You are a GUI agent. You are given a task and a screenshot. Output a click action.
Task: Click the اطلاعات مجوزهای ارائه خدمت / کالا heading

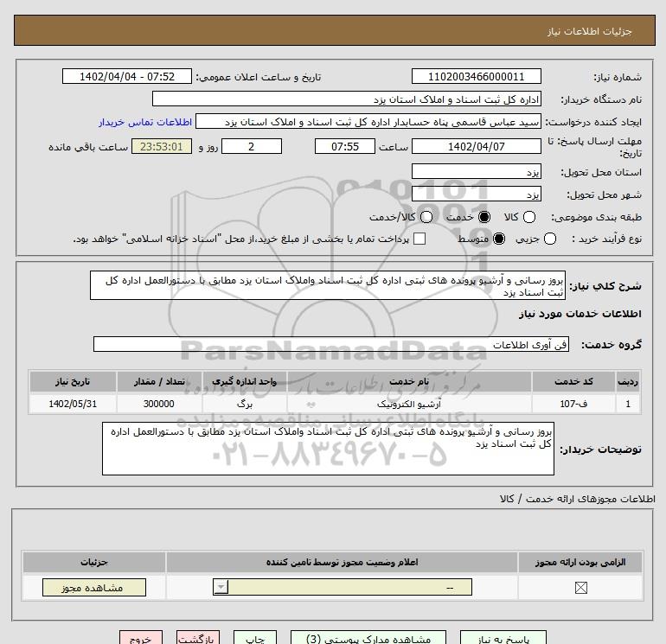578,499
